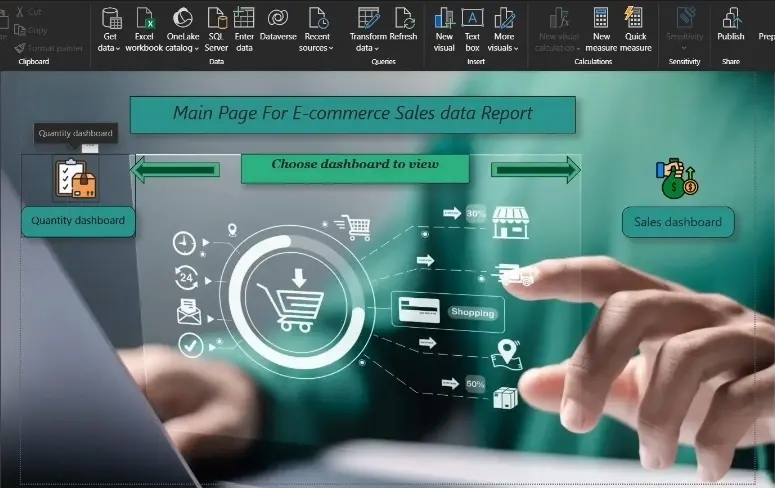775x488 pixels.
Task: Insert a New visual
Action: pyautogui.click(x=444, y=30)
